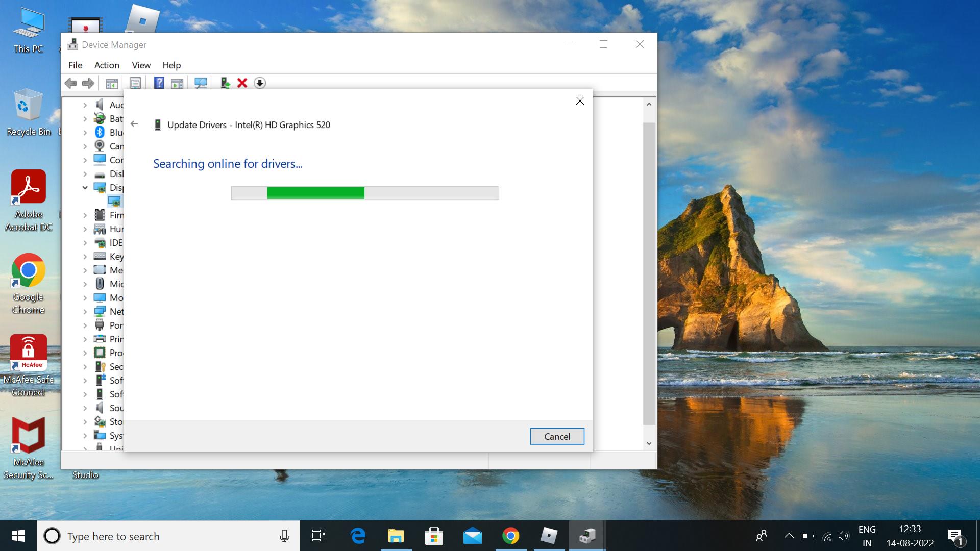Open the View menu in Device Manager
The width and height of the screenshot is (980, 551).
click(141, 65)
